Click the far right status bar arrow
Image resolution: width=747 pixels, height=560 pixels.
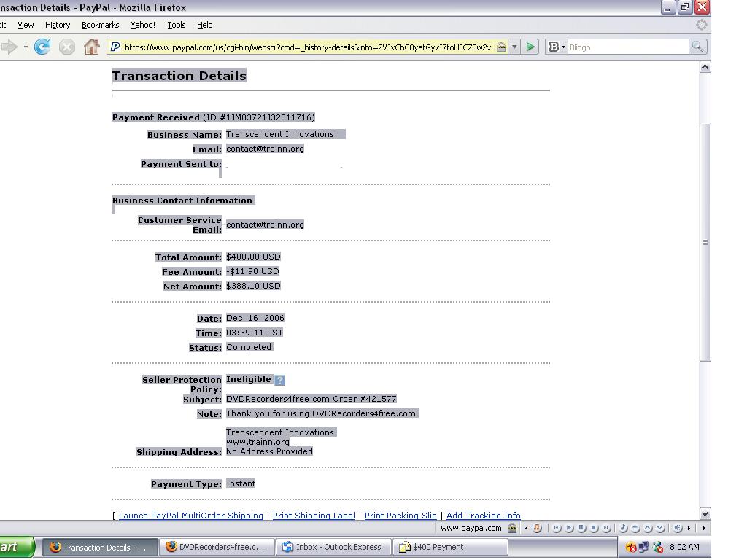(x=704, y=528)
